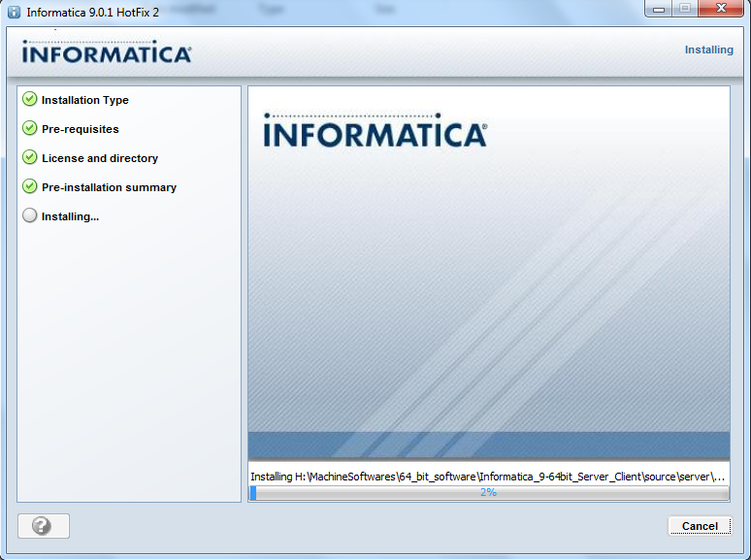Select the Installing... step label
This screenshot has height=560, width=751.
(71, 216)
